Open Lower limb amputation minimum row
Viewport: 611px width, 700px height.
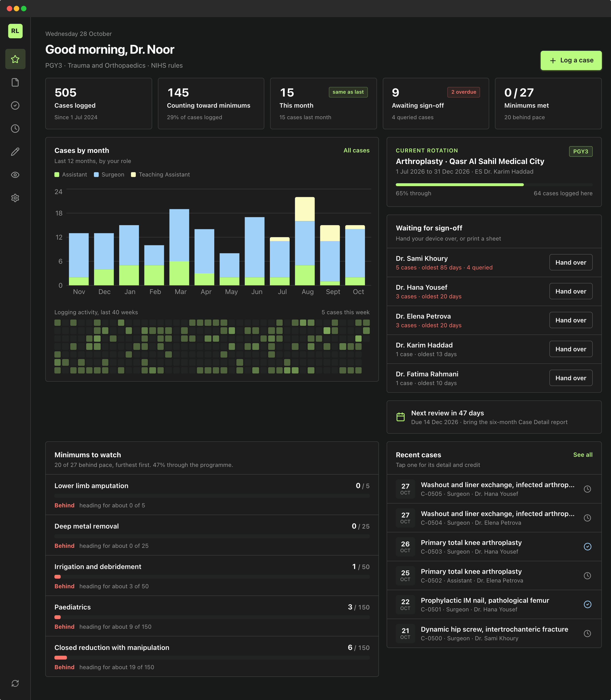pyautogui.click(x=212, y=495)
